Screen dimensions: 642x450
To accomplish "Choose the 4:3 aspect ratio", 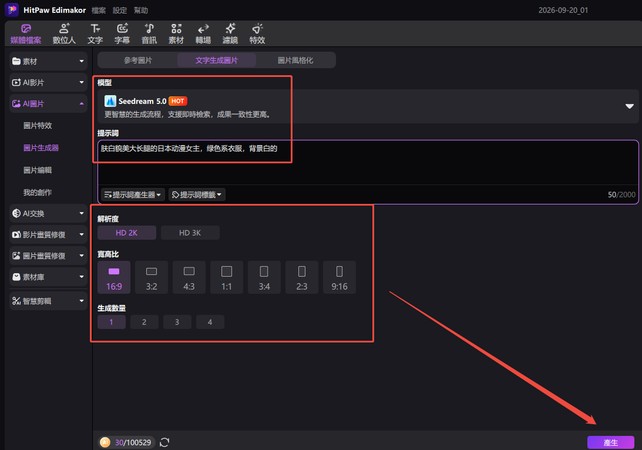I will (189, 277).
